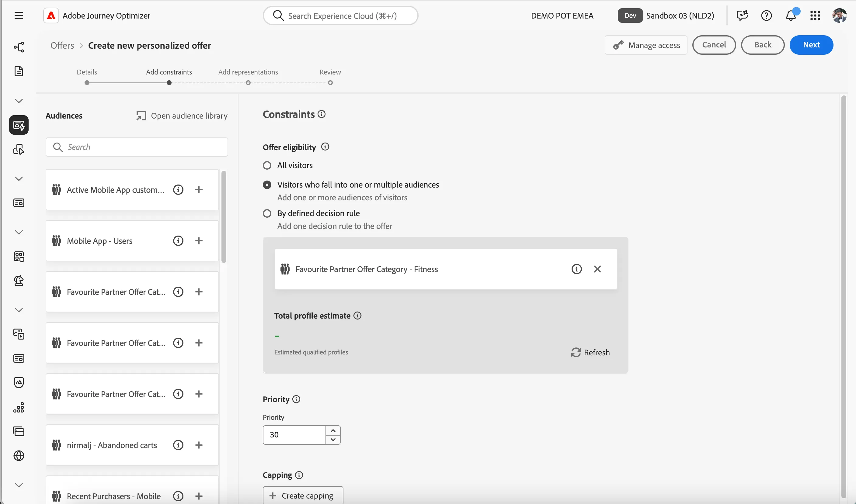Open Journeys icon in left sidebar
Image resolution: width=856 pixels, height=504 pixels.
(x=19, y=47)
